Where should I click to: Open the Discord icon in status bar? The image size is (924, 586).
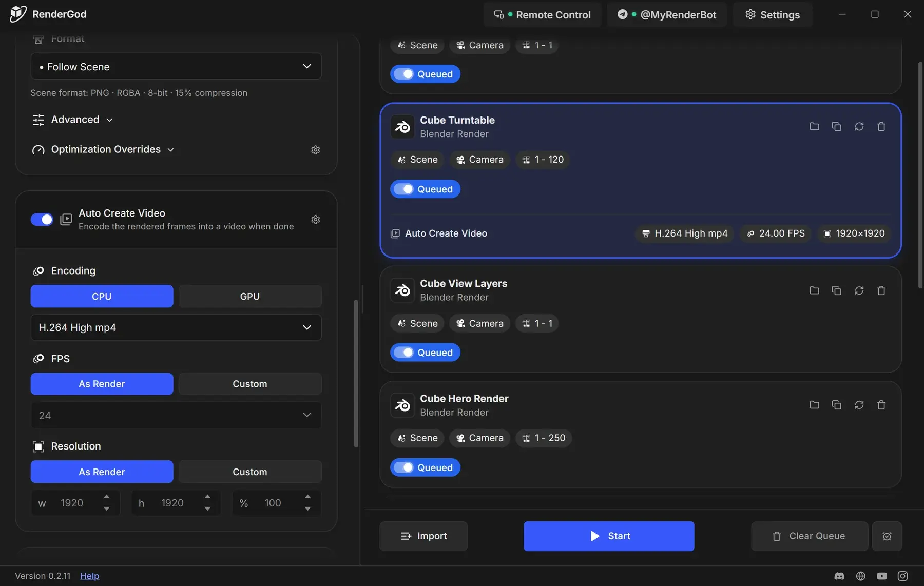(x=839, y=576)
